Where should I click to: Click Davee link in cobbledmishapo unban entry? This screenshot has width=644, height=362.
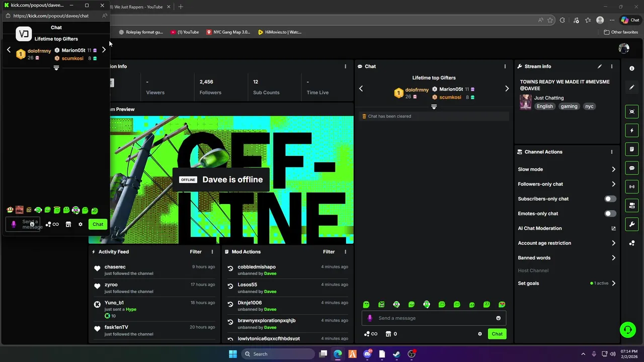(270, 274)
